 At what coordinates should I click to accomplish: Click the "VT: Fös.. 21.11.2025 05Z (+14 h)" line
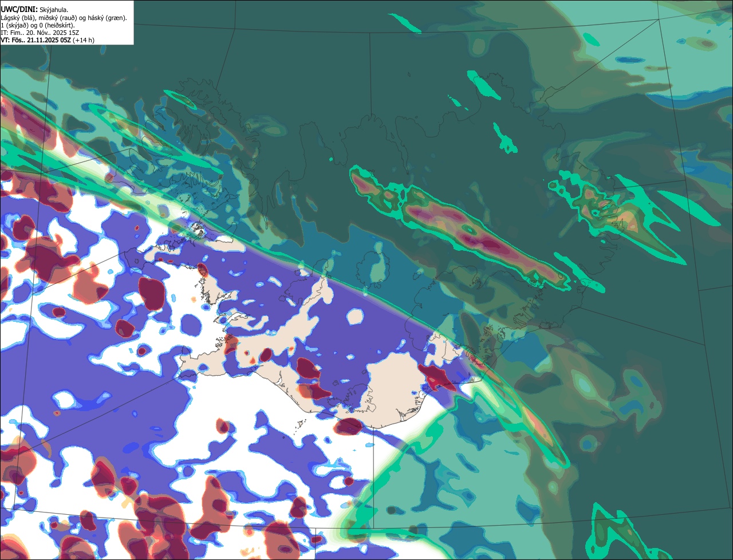[x=48, y=40]
